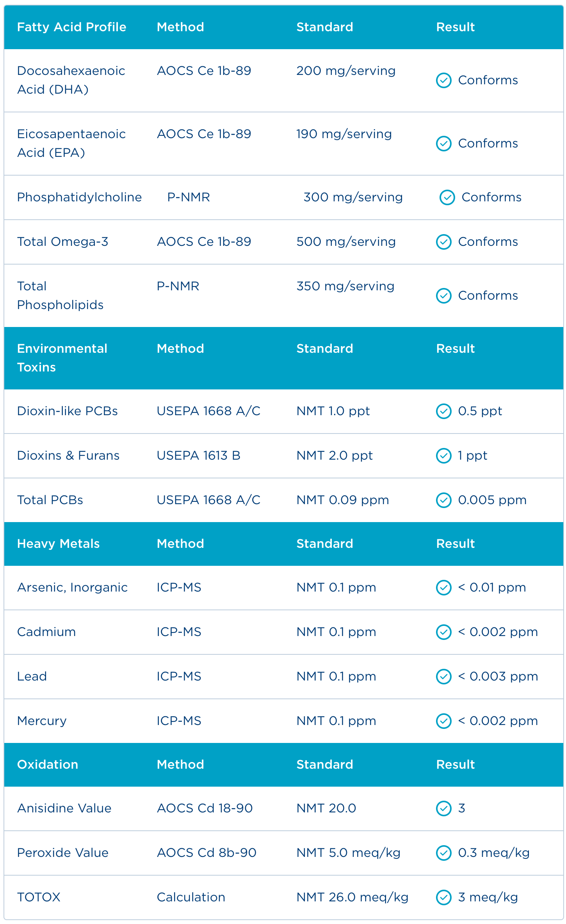
Task: Click the checkmark beside 0.005 ppm result
Action: (x=443, y=500)
